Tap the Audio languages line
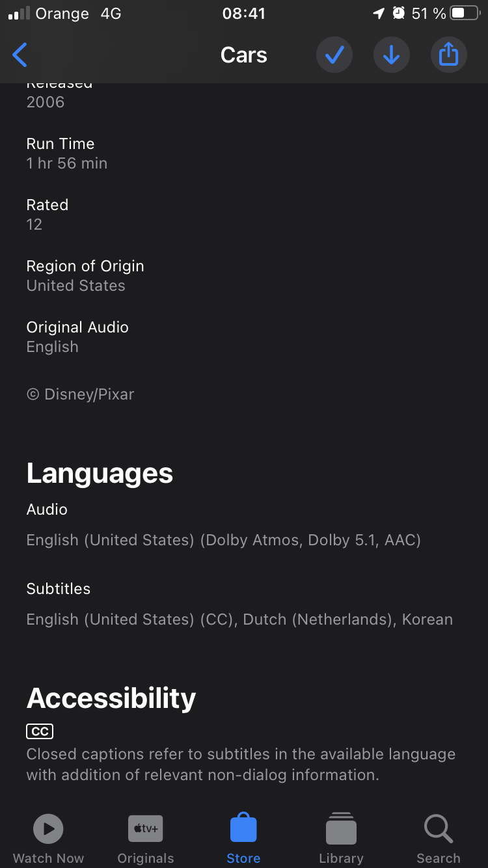The image size is (488, 868). click(x=224, y=540)
